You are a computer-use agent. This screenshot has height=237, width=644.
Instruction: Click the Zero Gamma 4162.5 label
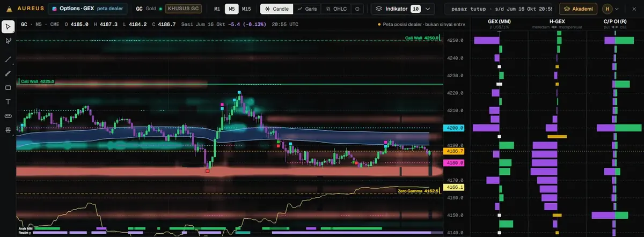419,191
